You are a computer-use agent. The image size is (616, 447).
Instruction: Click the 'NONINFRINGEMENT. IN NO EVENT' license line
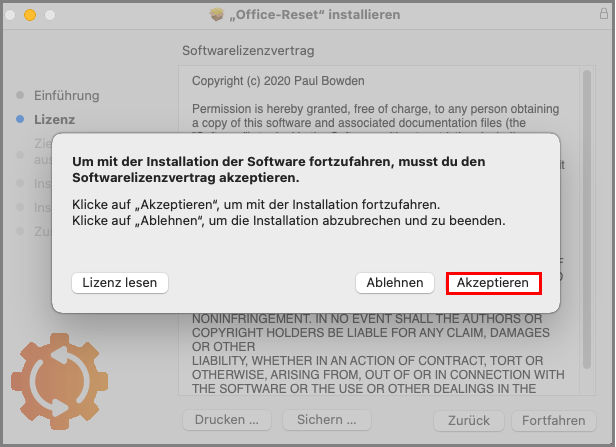[367, 319]
